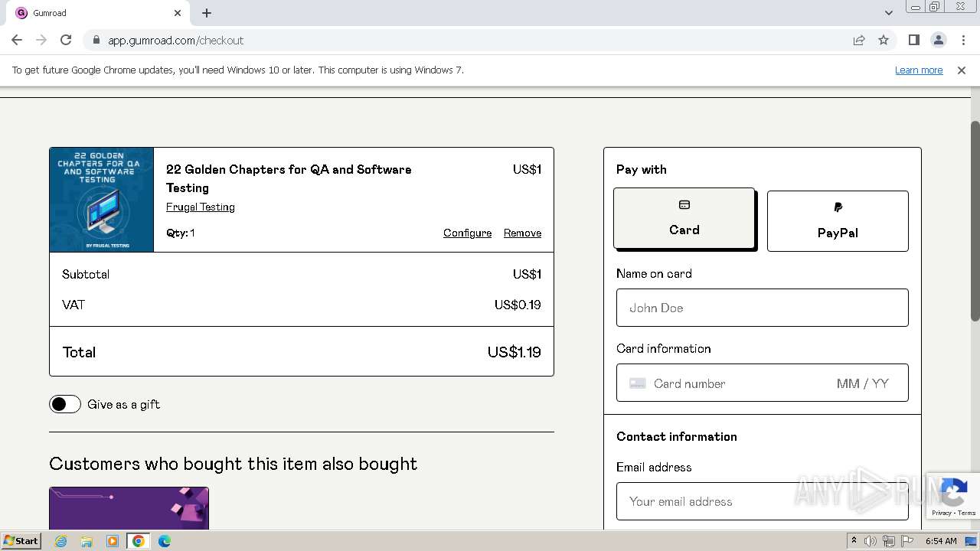The image size is (980, 551).
Task: Toggle the browser side panel icon
Action: coord(913,40)
